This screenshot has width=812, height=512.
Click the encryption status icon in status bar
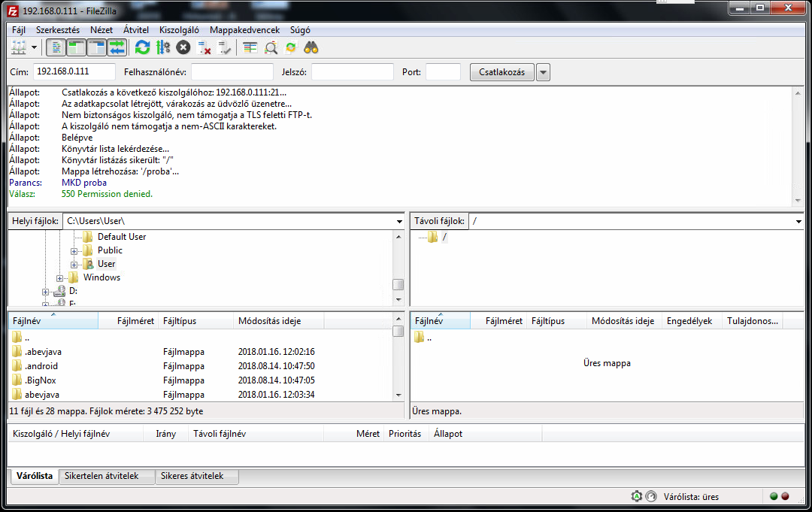[637, 496]
